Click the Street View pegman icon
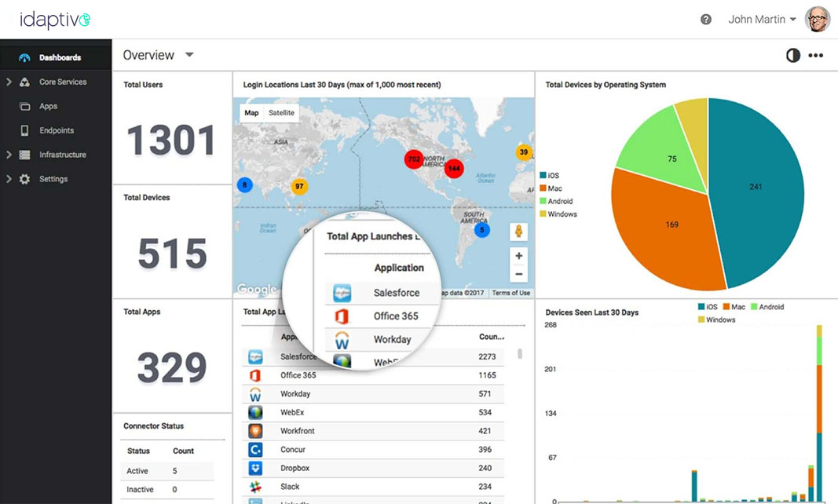This screenshot has height=504, width=838. (x=518, y=232)
